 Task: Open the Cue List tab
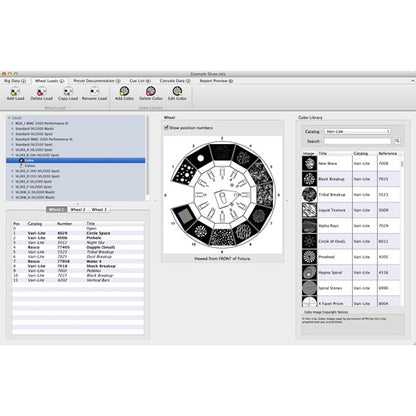click(x=140, y=81)
